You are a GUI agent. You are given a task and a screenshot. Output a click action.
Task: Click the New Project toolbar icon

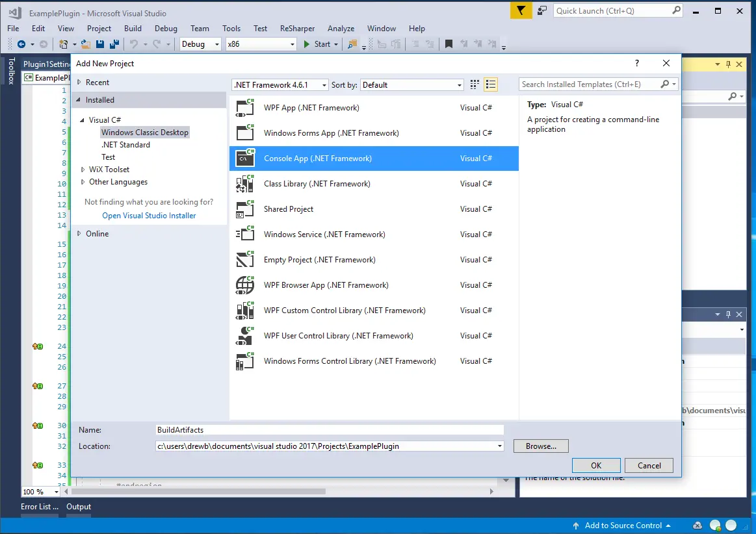(x=63, y=44)
